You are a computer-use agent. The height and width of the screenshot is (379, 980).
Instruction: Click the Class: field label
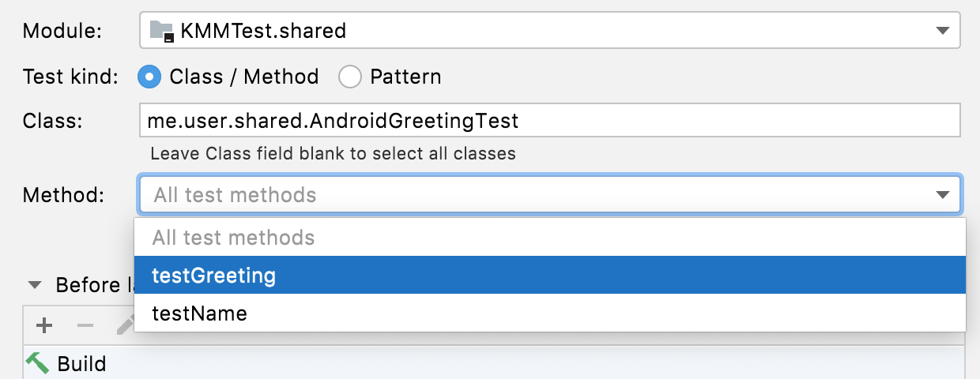click(x=53, y=121)
